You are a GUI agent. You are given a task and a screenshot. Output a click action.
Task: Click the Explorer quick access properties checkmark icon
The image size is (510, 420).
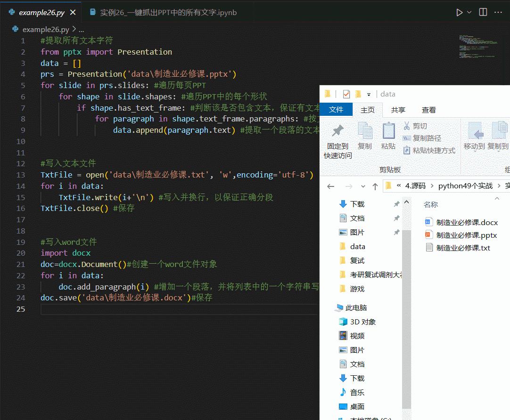(x=346, y=94)
